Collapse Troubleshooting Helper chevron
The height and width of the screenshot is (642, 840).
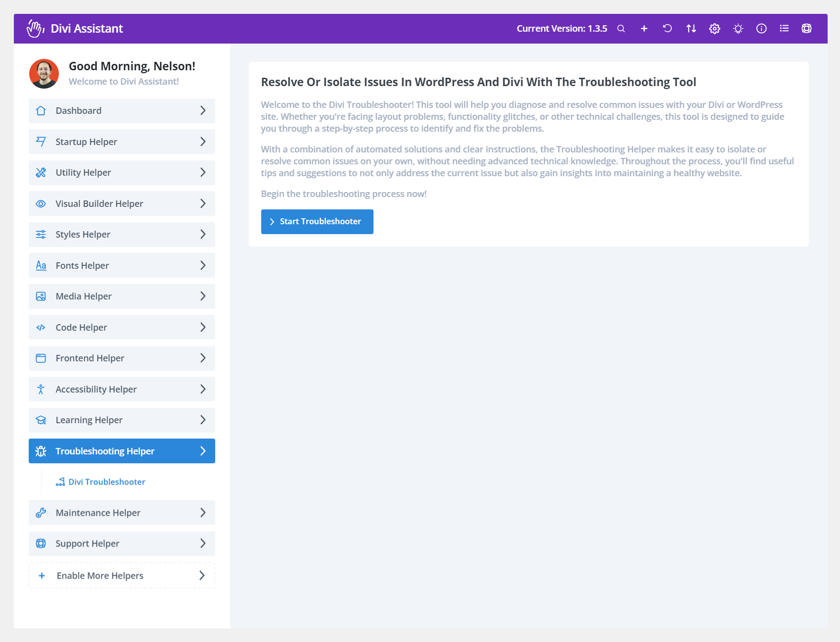coord(203,451)
